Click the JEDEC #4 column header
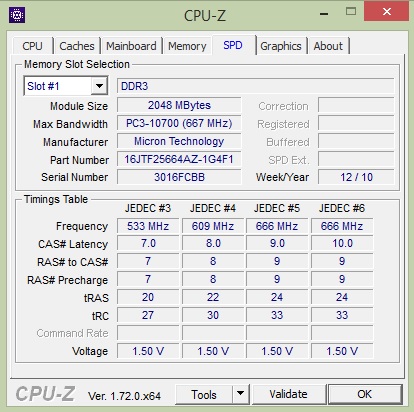The width and height of the screenshot is (414, 412). (x=213, y=208)
